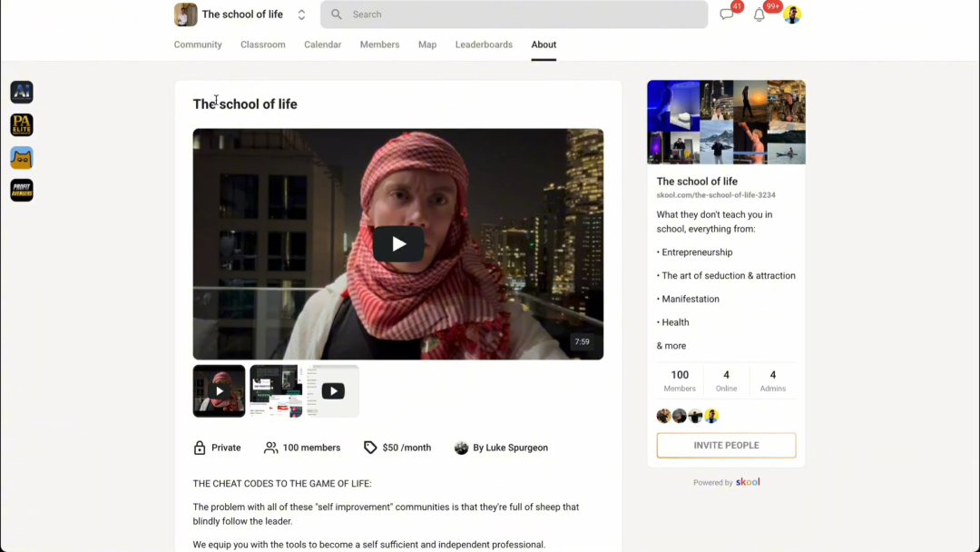Go to the Community tab

198,44
